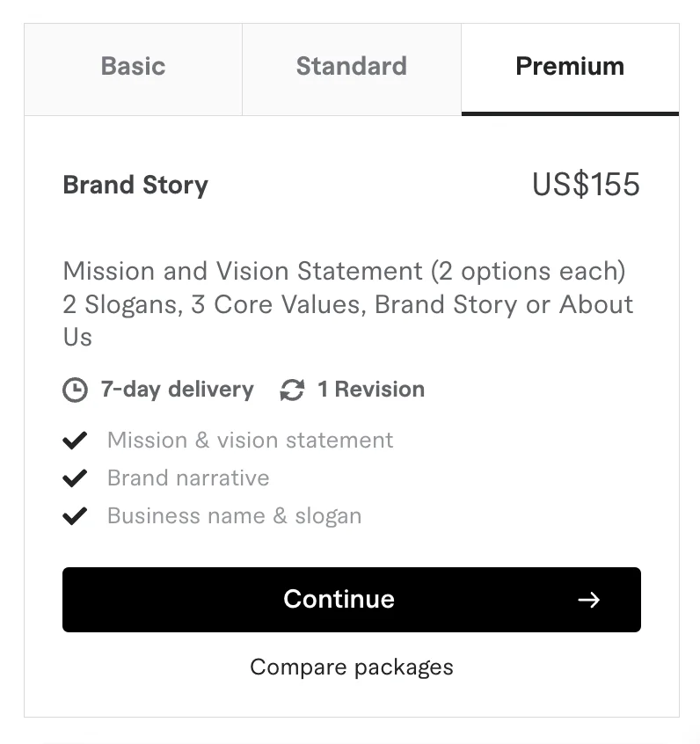Image resolution: width=700 pixels, height=744 pixels.
Task: Click the clock icon beside 7-day delivery
Action: (x=76, y=389)
